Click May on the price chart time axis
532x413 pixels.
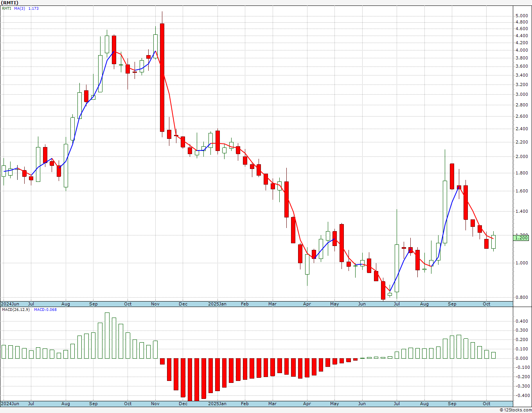[x=334, y=304]
